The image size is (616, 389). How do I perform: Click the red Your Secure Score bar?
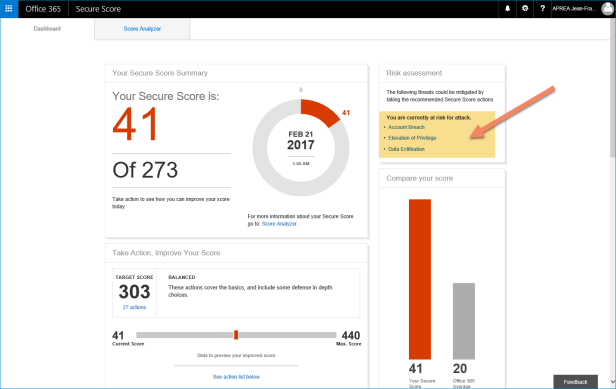[x=420, y=279]
